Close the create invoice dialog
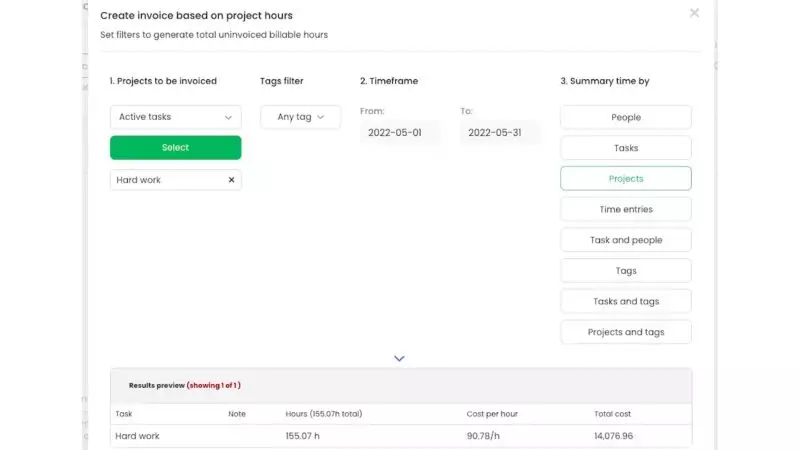This screenshot has width=800, height=450. tap(694, 13)
